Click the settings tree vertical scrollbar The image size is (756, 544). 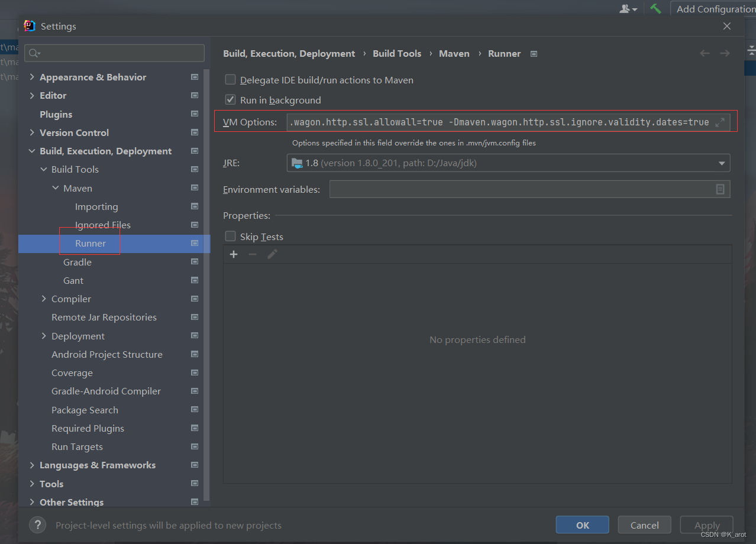(x=206, y=284)
